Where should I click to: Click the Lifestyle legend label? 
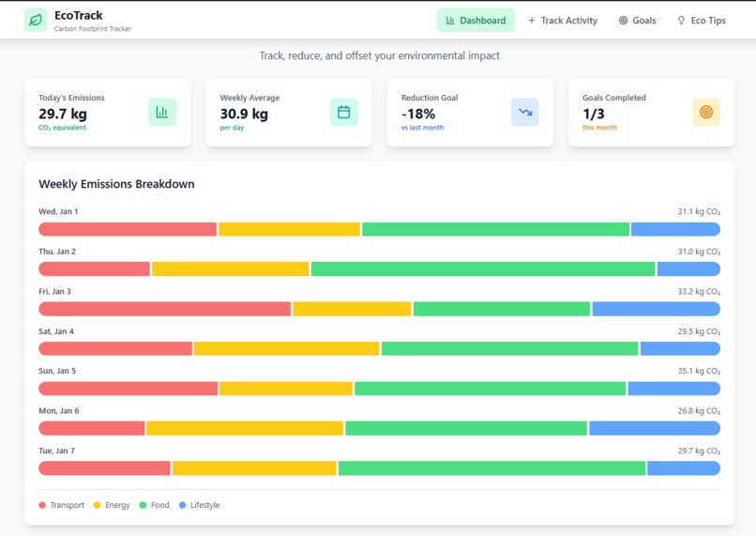204,505
